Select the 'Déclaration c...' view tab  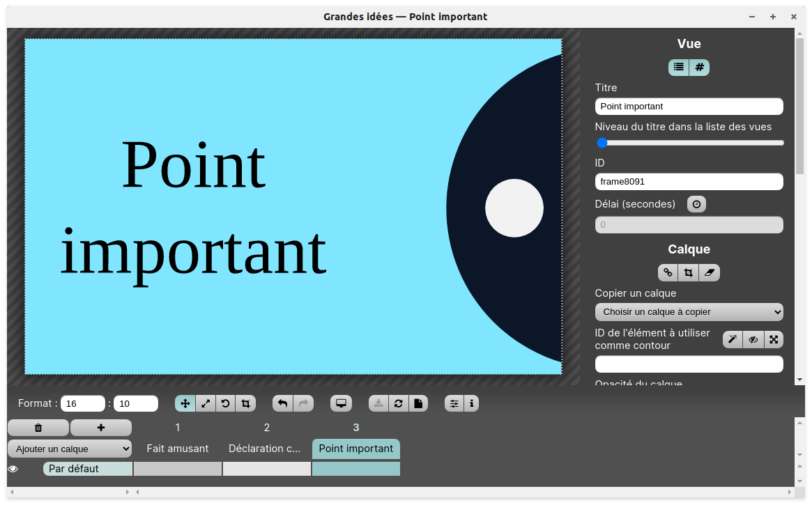click(x=265, y=449)
